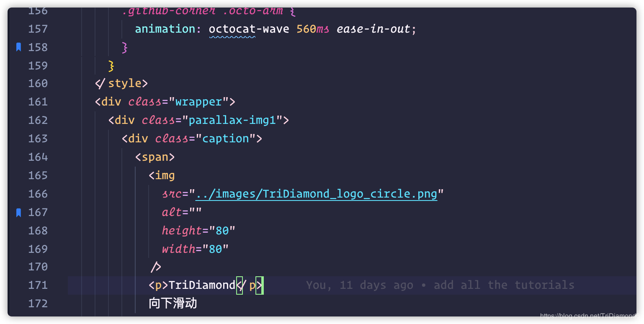Click the height value "80"
644x324 pixels.
click(222, 230)
